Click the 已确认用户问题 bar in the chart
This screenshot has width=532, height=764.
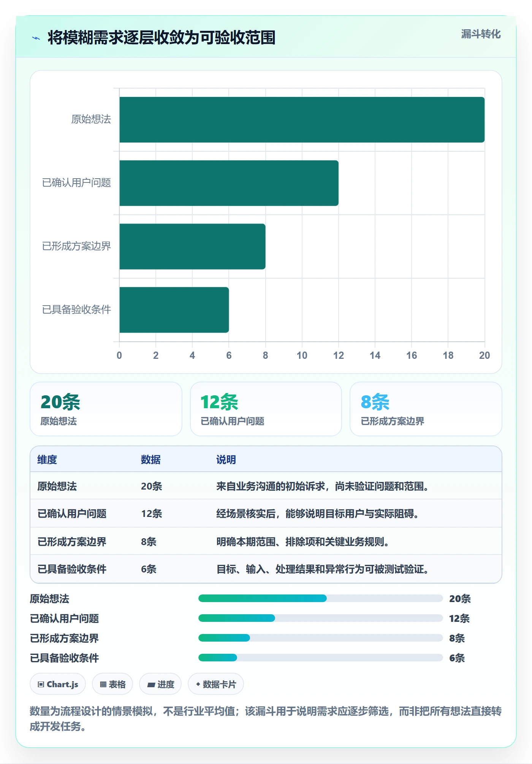coord(229,183)
